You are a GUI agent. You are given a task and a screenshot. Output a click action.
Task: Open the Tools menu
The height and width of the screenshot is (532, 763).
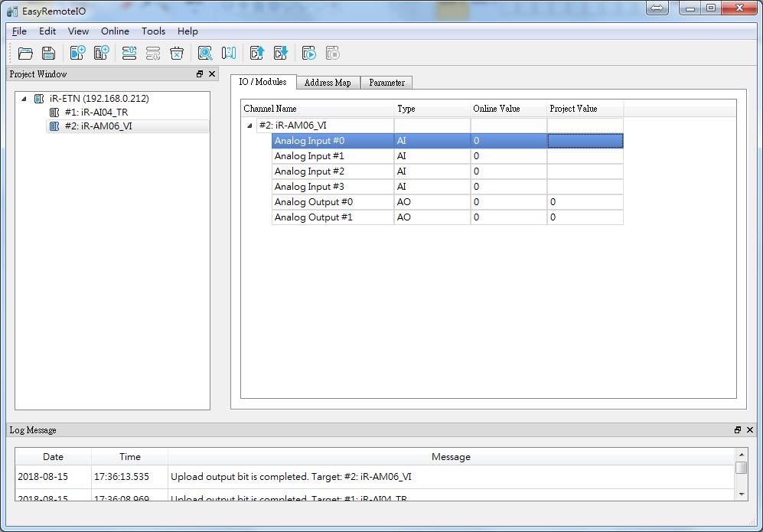coord(153,31)
